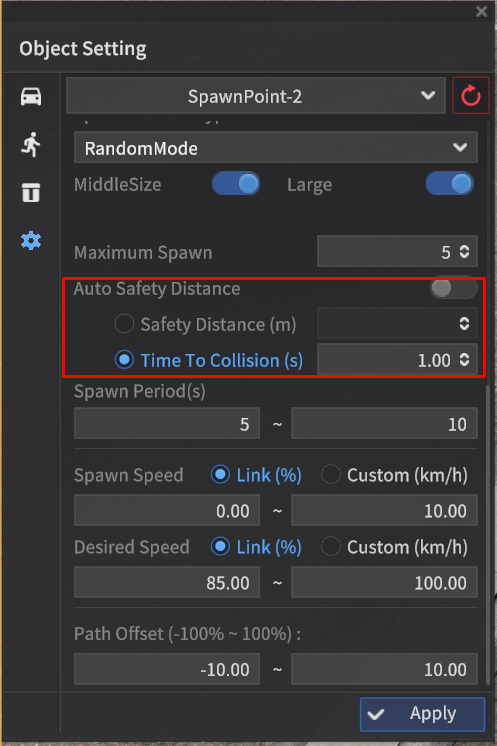Click the Path Offset maximum field
The width and height of the screenshot is (497, 746).
click(x=384, y=669)
